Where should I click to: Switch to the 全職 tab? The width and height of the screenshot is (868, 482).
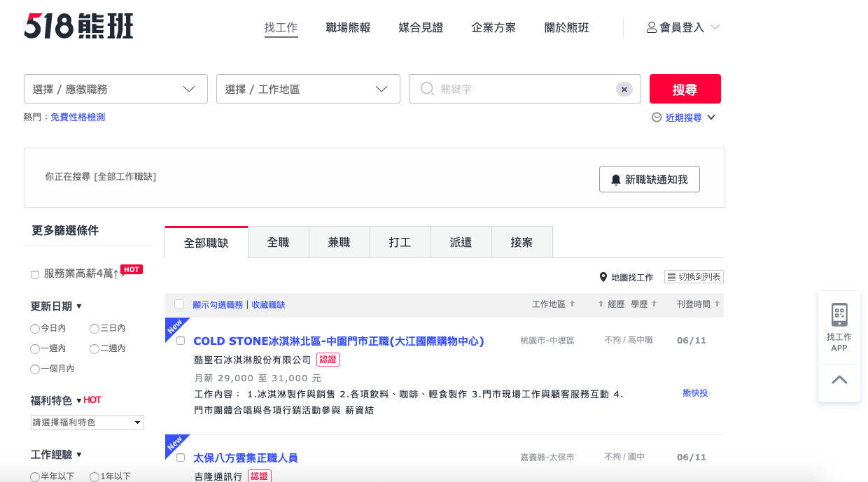click(279, 242)
